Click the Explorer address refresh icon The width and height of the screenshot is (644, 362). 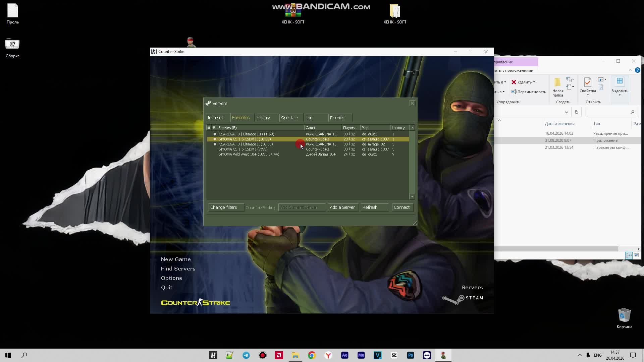[x=576, y=112]
